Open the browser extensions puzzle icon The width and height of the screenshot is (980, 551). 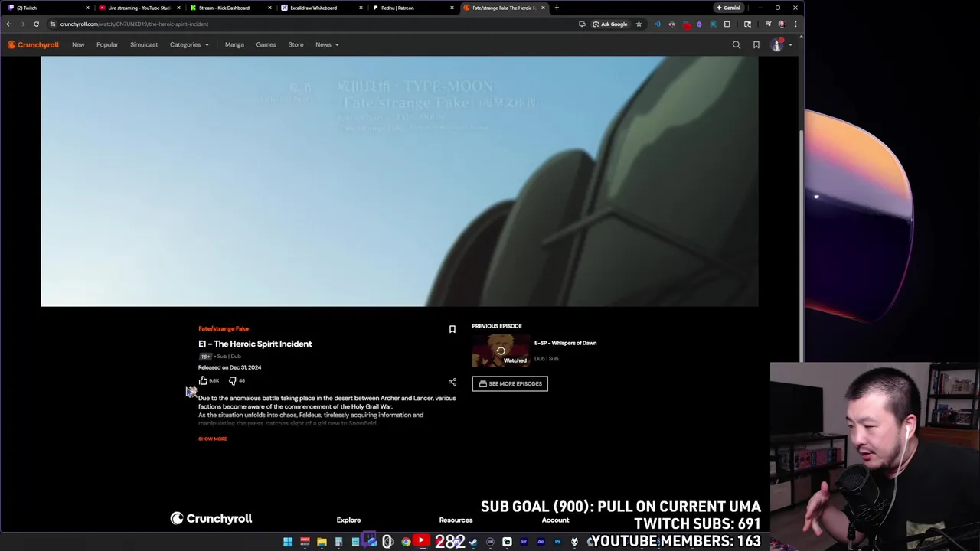727,24
